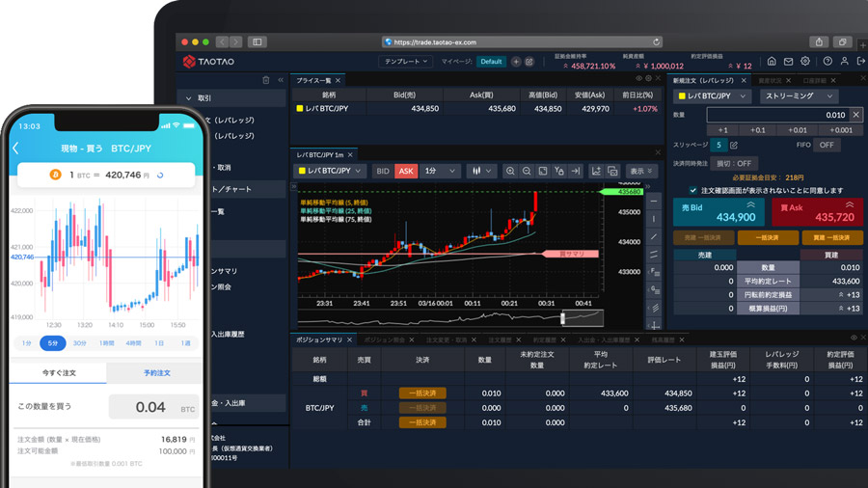Open the user account icon

pos(844,62)
